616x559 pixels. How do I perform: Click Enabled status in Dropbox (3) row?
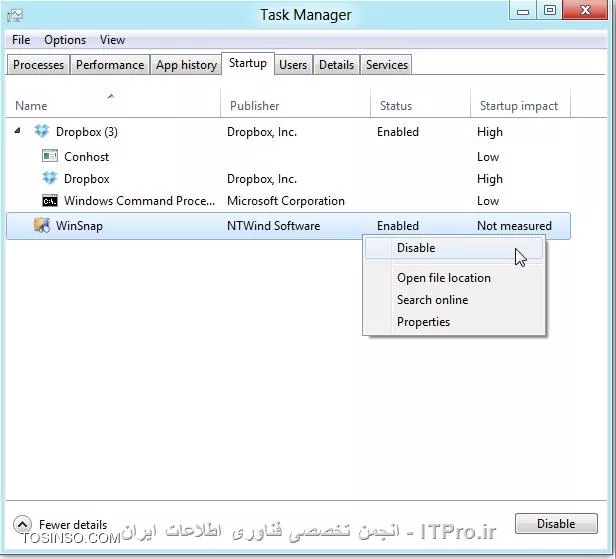(398, 132)
